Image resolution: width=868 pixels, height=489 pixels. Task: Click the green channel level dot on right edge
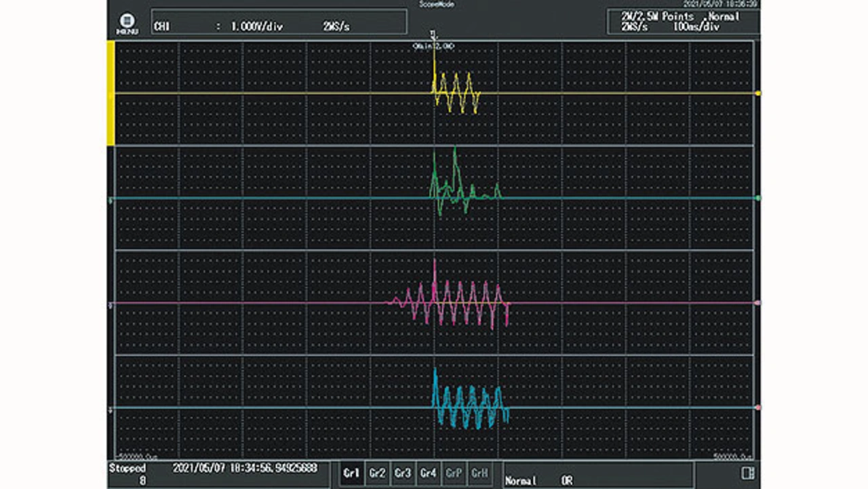click(757, 198)
